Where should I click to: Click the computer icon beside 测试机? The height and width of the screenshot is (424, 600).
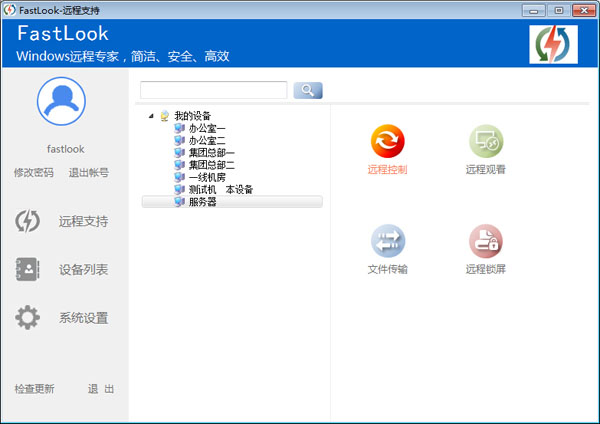click(x=179, y=189)
